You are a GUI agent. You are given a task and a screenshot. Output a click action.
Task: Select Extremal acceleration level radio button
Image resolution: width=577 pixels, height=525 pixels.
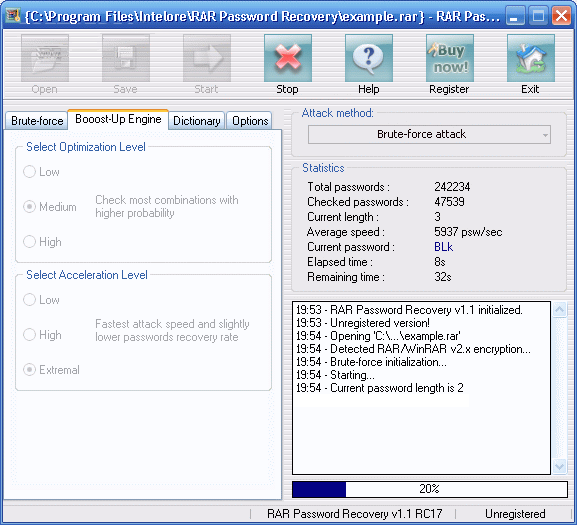point(29,370)
